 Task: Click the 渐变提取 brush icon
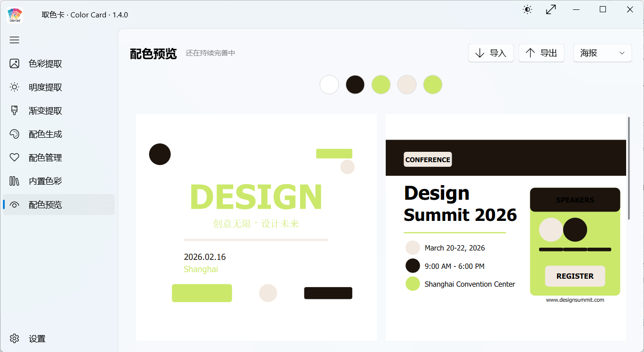[x=15, y=110]
